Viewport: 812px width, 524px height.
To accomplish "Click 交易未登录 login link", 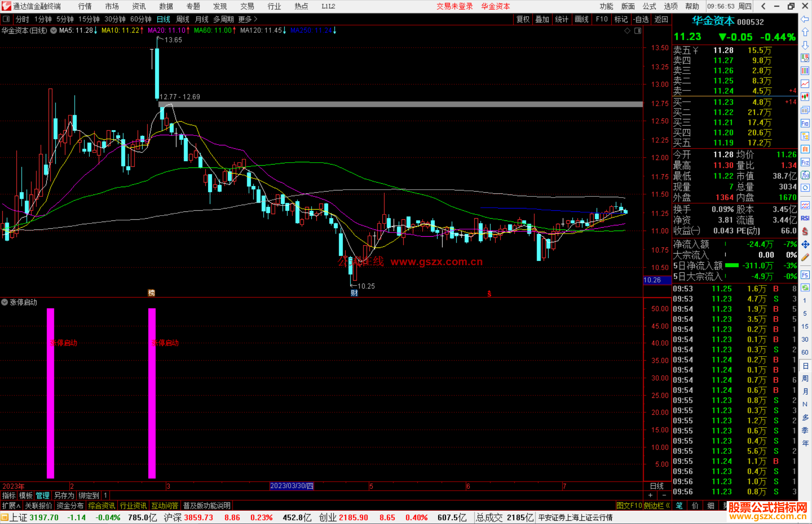I will (x=454, y=6).
